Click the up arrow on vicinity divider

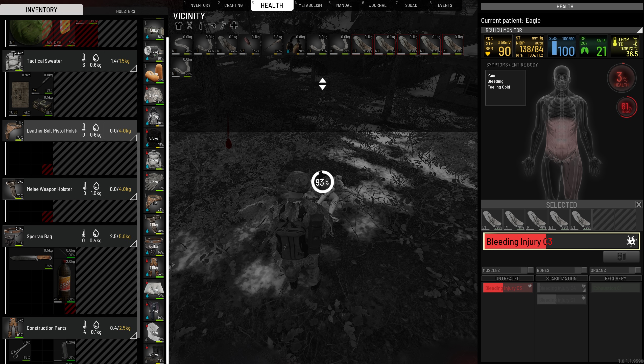point(323,80)
